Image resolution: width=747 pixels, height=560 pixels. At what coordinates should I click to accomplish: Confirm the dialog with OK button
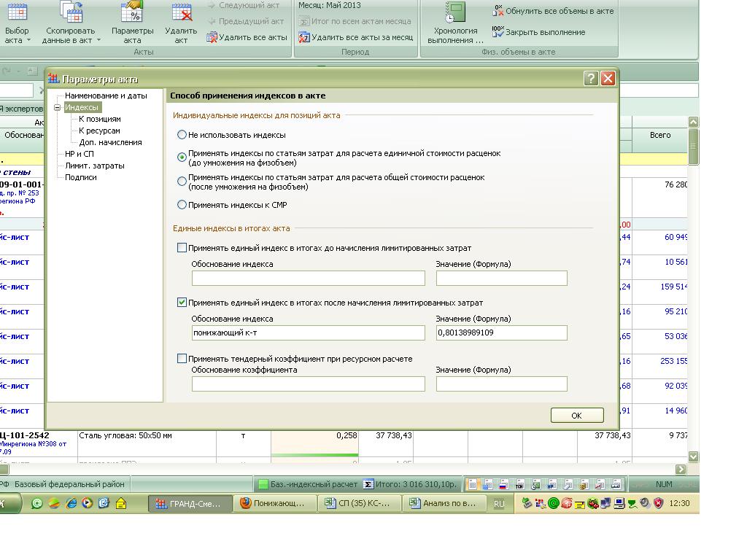click(576, 416)
